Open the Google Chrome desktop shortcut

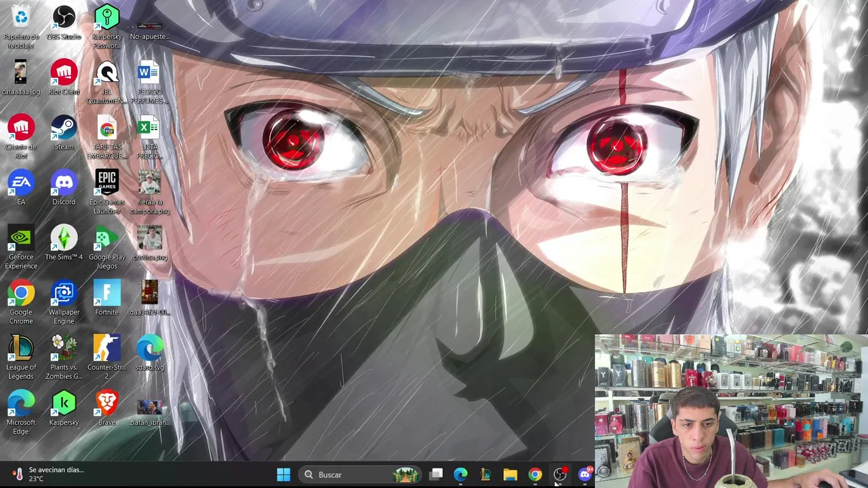click(21, 303)
